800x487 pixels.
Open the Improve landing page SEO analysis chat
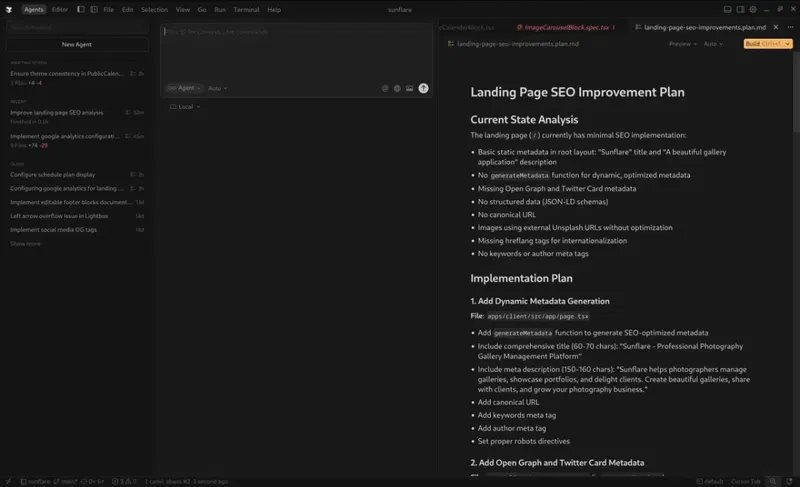tap(56, 112)
